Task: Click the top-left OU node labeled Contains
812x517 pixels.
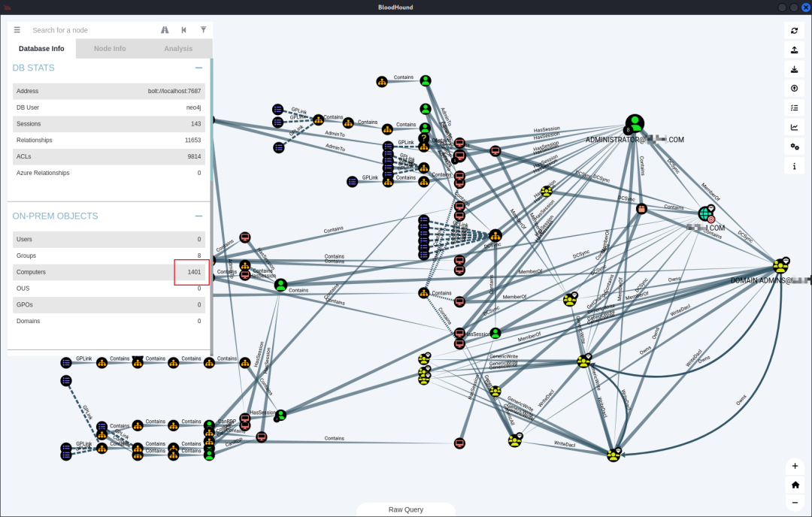Action: (382, 82)
